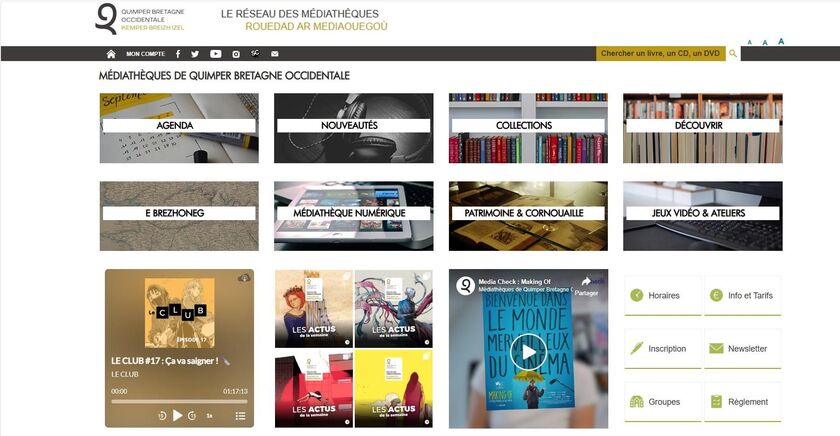Click the catalogue search input field
The image size is (840, 436).
(660, 54)
